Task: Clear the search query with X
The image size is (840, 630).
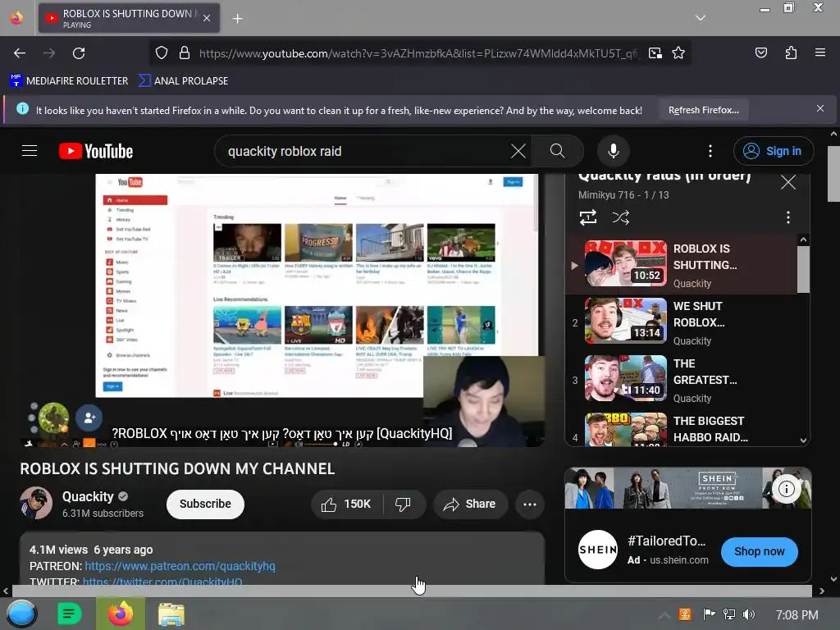Action: click(518, 151)
